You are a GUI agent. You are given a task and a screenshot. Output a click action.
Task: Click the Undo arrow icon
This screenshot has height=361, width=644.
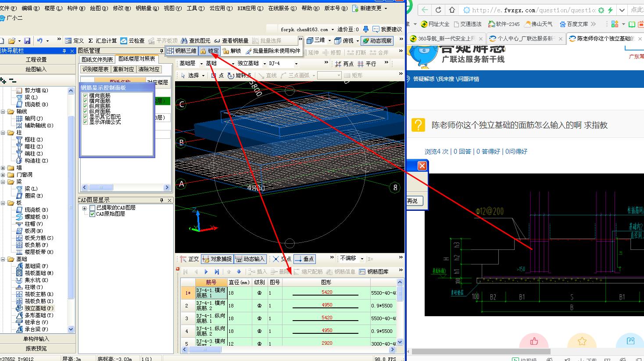pyautogui.click(x=40, y=41)
